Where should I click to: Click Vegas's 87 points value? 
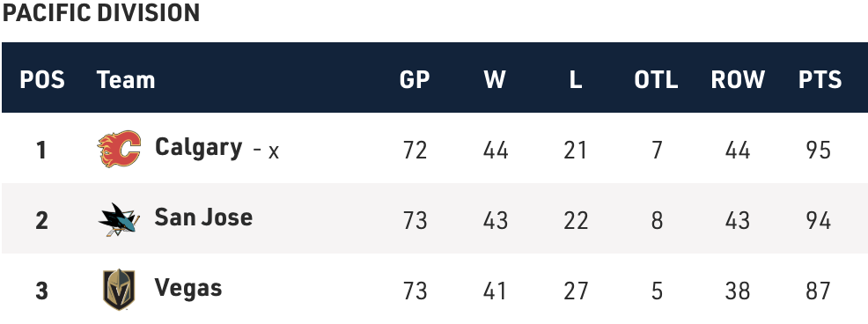pyautogui.click(x=819, y=291)
